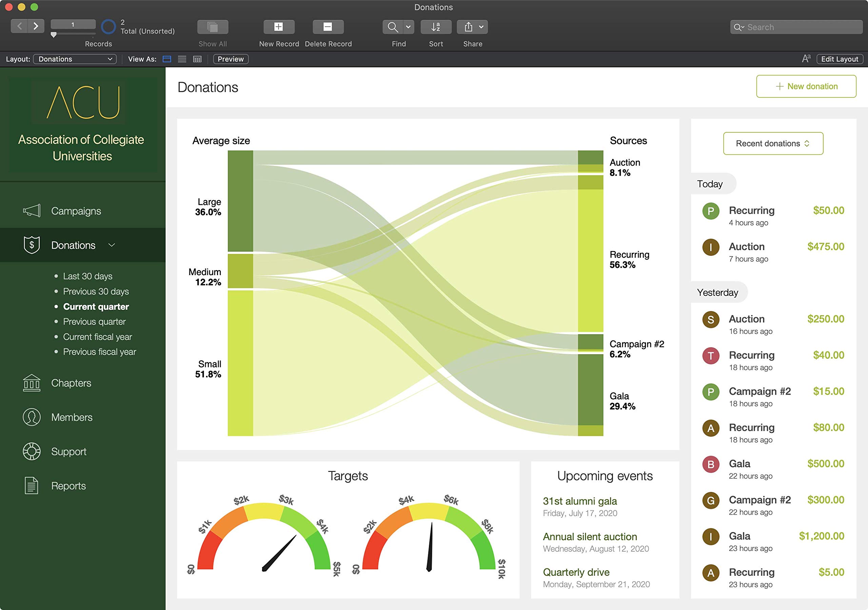Click the New Record plus icon
This screenshot has width=868, height=610.
[279, 27]
